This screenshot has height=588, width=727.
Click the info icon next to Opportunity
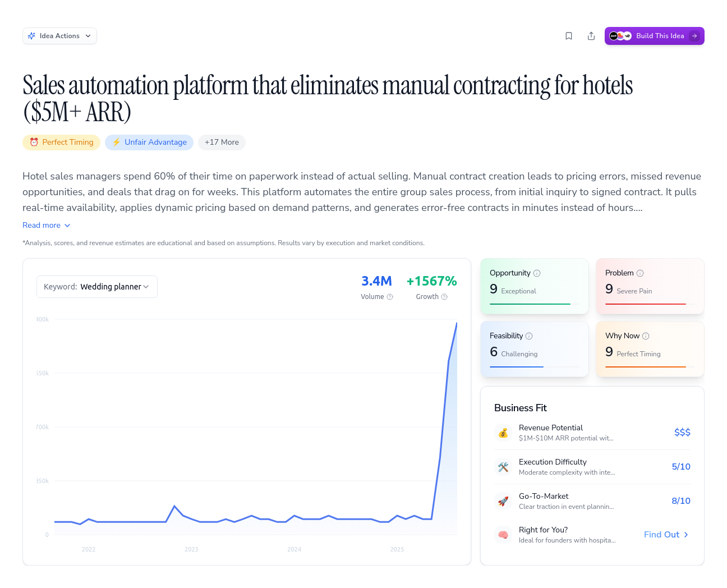537,273
